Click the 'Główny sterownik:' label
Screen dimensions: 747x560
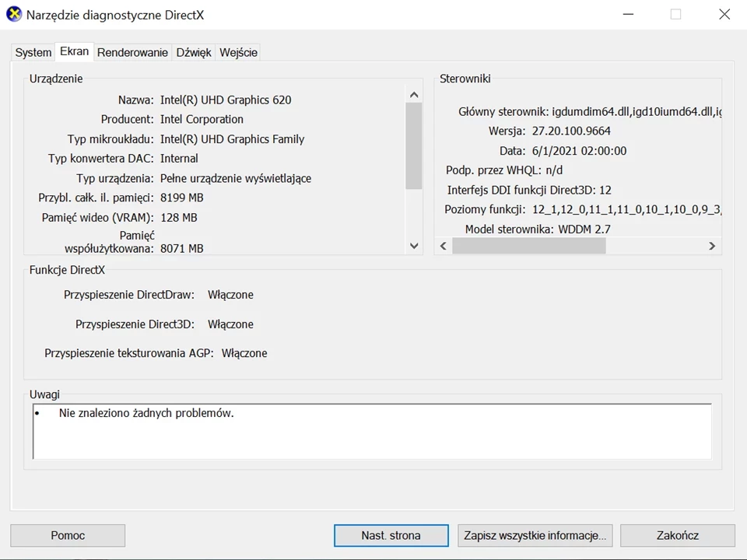coord(503,111)
